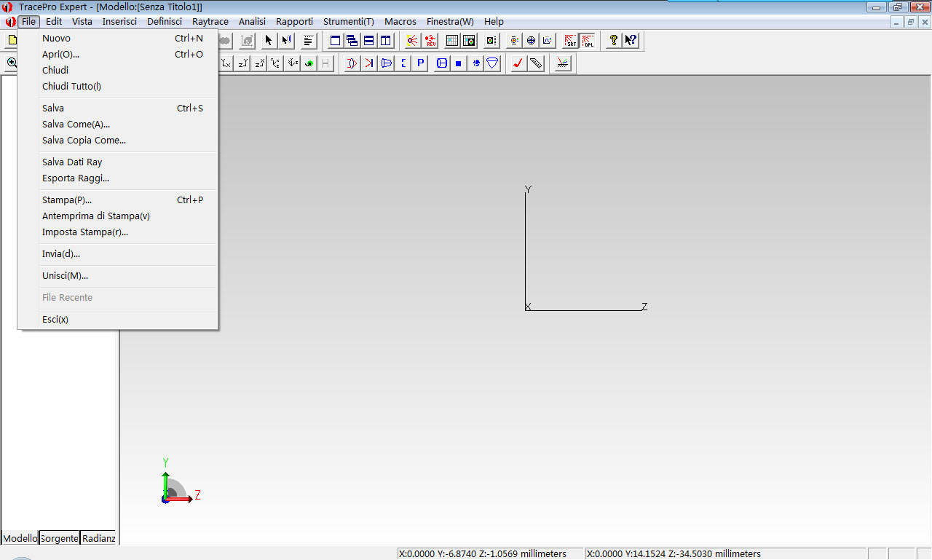Set the Yx axis view orientation

(x=226, y=63)
